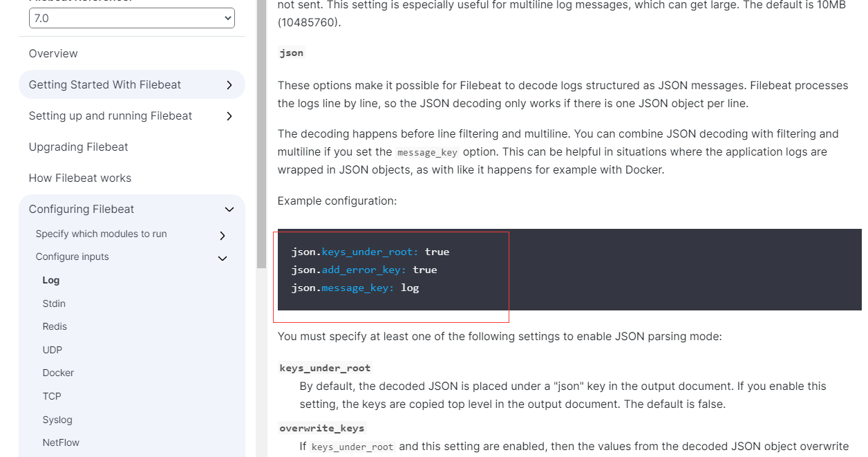Collapse Configure inputs chevron
Viewport: 868px width, 457px height.
[x=223, y=259]
